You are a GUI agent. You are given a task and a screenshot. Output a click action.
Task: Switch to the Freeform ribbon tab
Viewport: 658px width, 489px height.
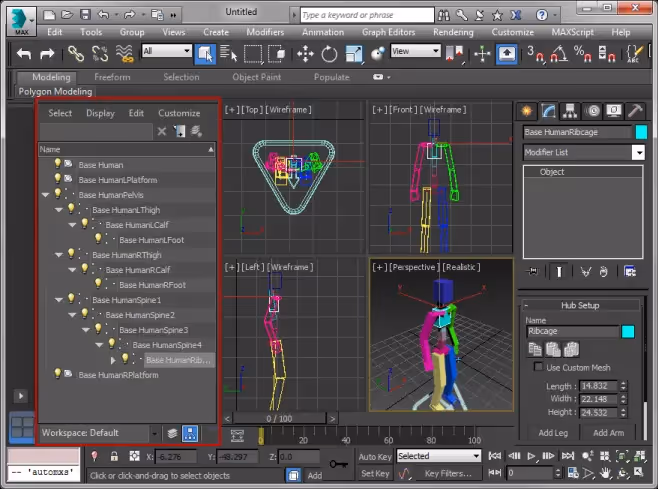click(112, 77)
